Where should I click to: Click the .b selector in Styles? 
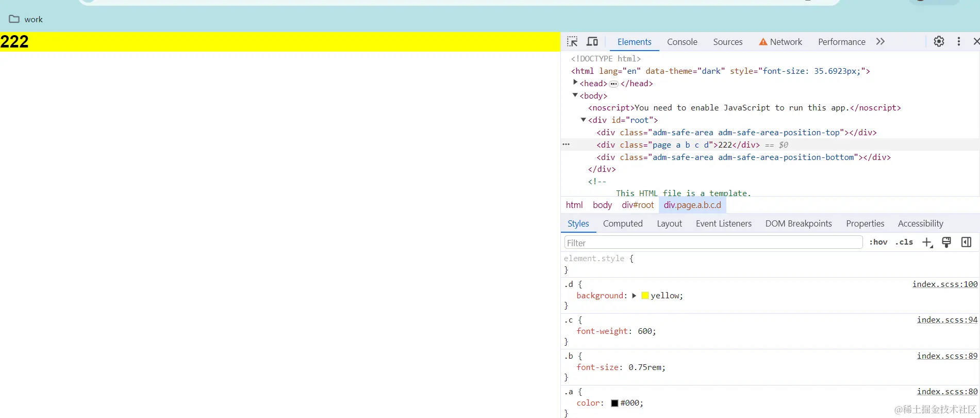[568, 356]
